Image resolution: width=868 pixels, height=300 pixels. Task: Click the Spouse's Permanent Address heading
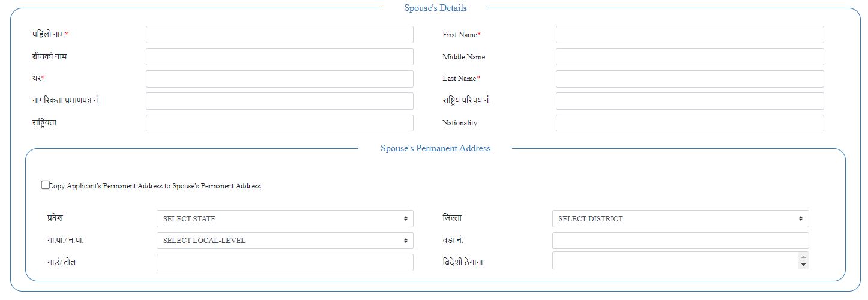pos(435,148)
